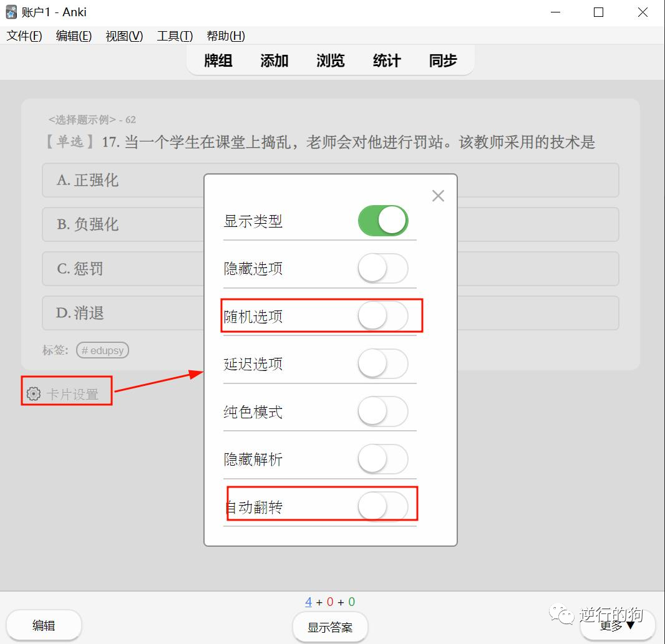Viewport: 665px width, 644px height.
Task: Open the 添加 card dialog
Action: [274, 61]
